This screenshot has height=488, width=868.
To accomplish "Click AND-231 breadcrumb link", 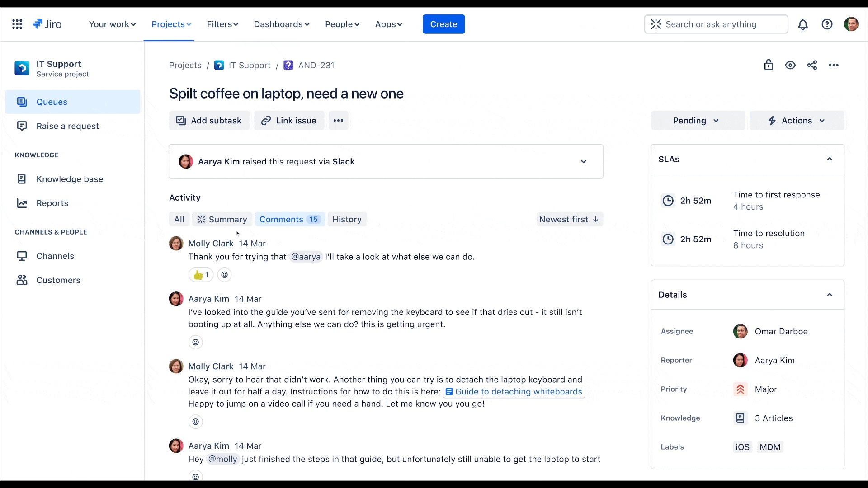I will [316, 65].
